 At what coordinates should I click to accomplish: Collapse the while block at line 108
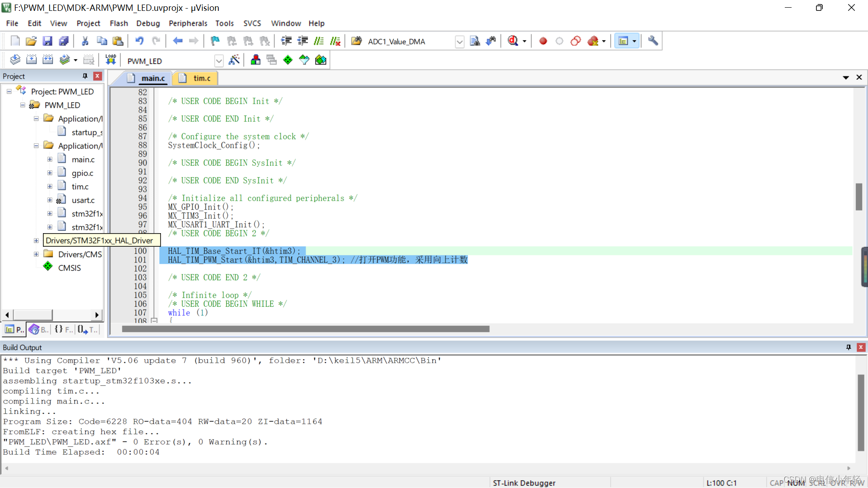click(x=154, y=320)
